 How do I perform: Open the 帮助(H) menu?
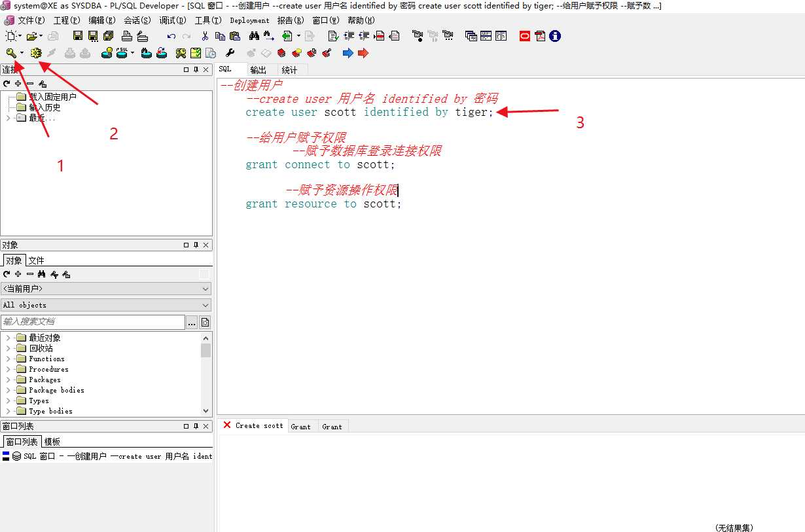[x=361, y=20]
